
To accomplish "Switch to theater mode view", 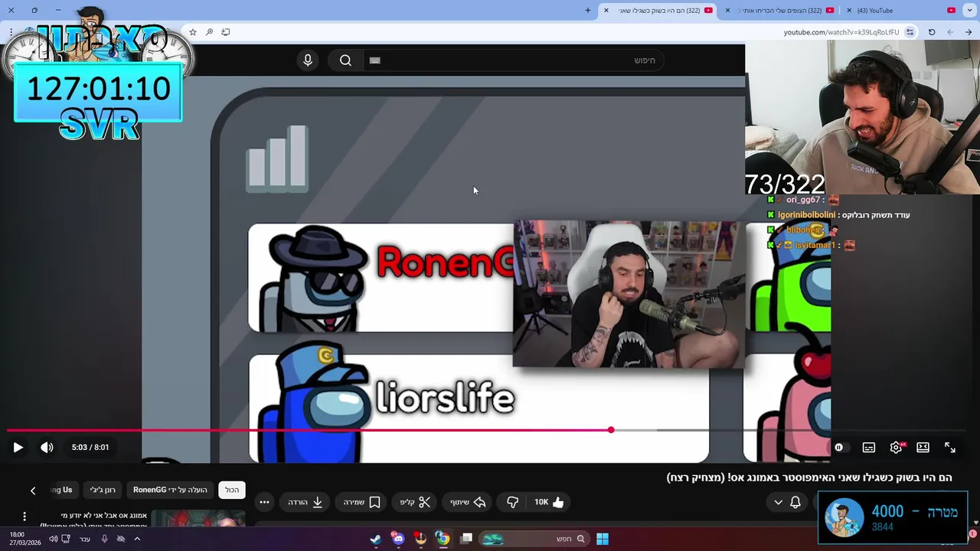I will click(923, 448).
